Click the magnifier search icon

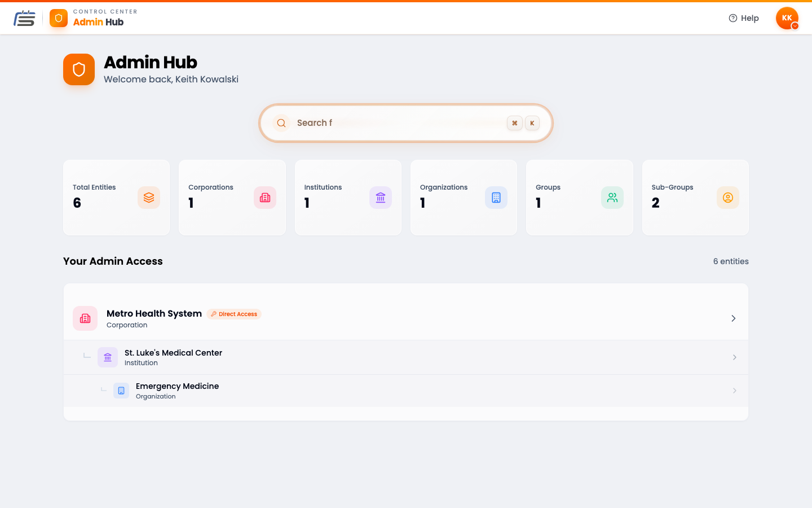[x=281, y=123]
